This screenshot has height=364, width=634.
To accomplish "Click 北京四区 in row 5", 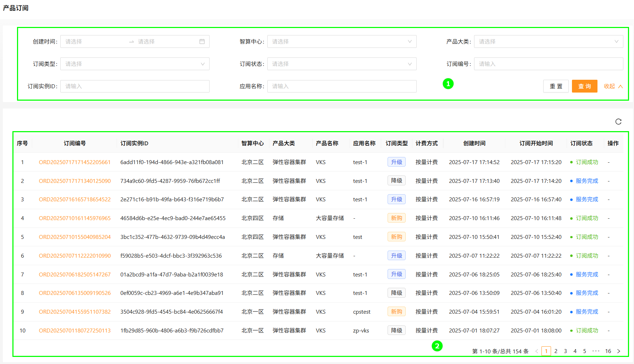I will tap(252, 237).
